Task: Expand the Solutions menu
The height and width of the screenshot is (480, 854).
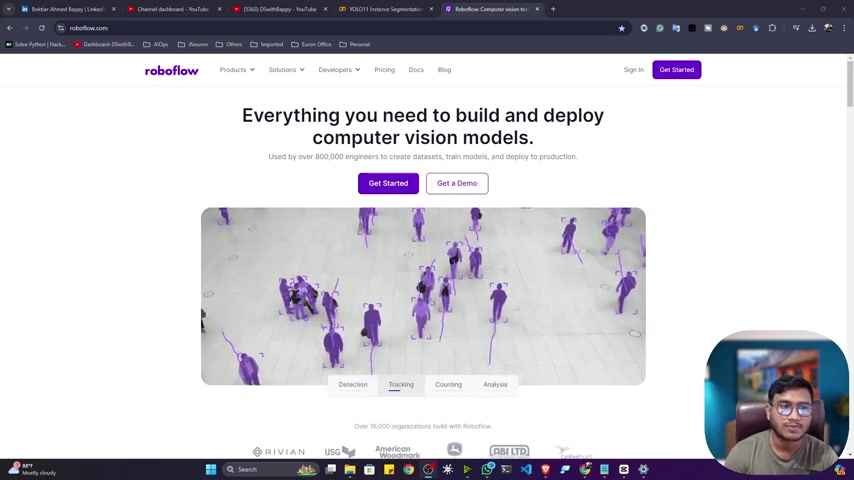Action: tap(286, 70)
